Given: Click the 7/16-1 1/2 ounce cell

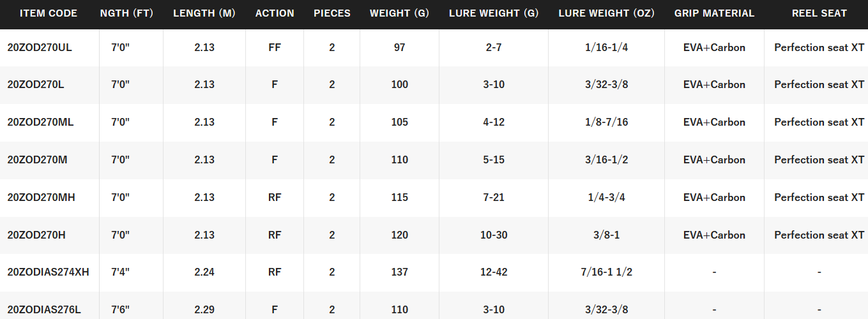Looking at the screenshot, I should click(606, 272).
